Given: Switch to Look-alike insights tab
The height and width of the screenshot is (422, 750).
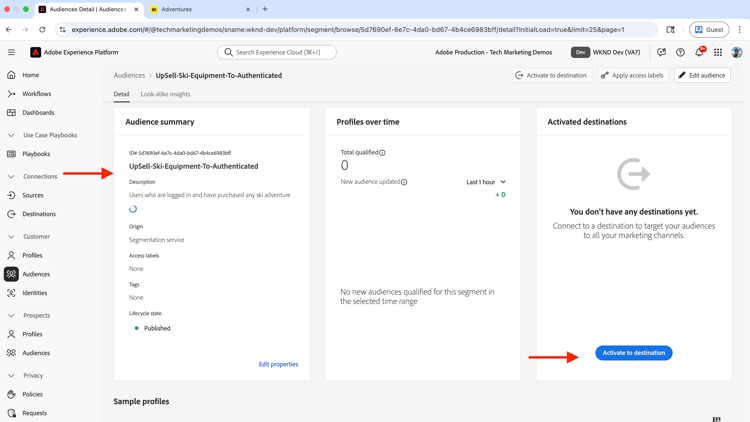Looking at the screenshot, I should click(165, 94).
